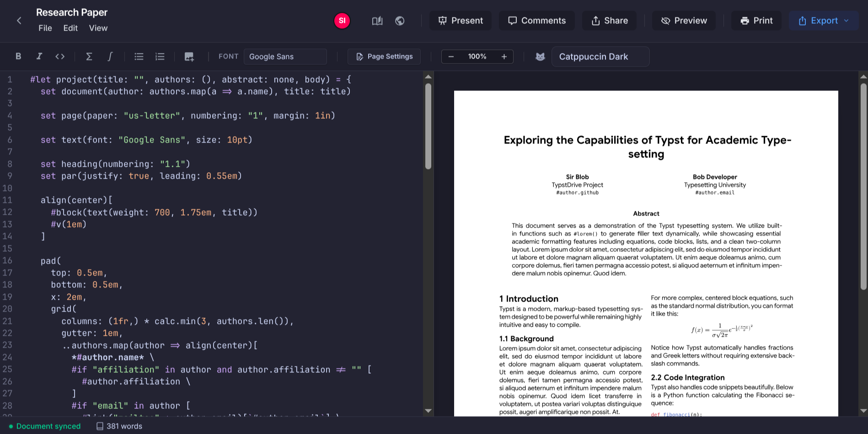Apply italic formatting

tap(39, 56)
